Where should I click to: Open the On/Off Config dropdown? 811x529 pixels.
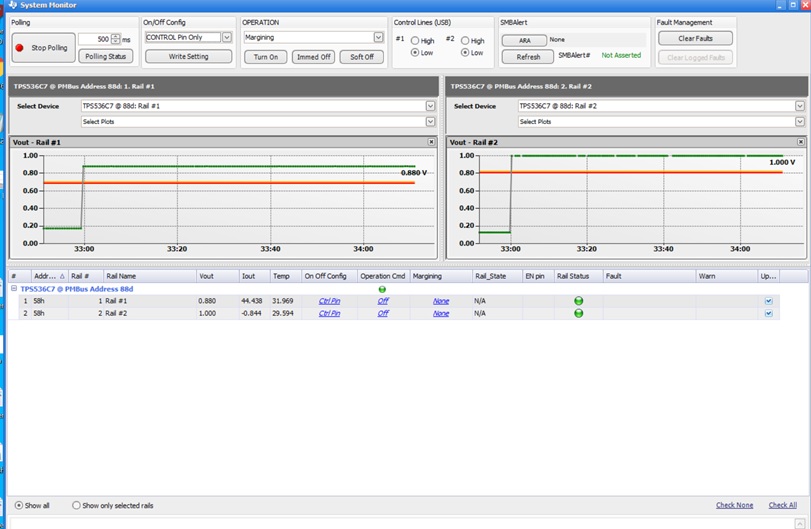(227, 38)
